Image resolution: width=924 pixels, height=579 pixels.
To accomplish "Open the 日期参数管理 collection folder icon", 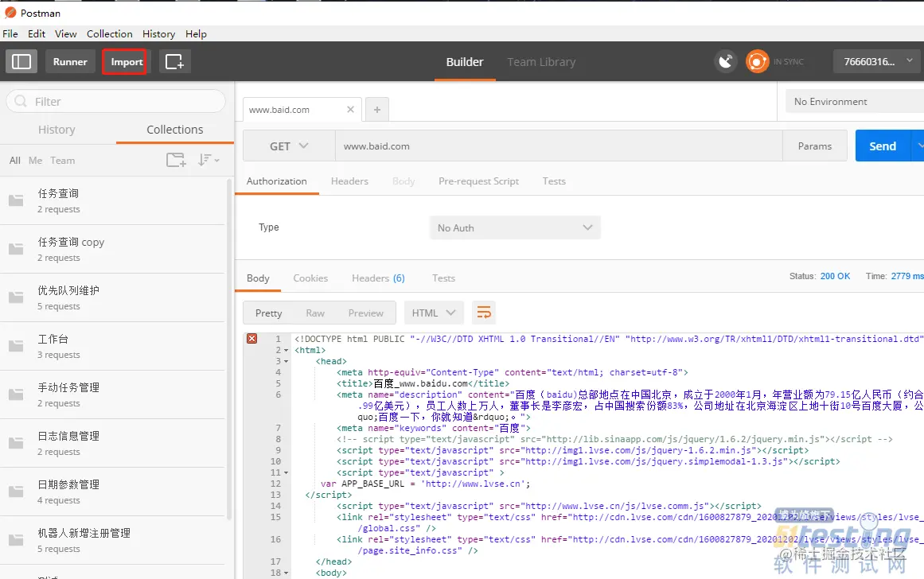I will click(x=16, y=492).
